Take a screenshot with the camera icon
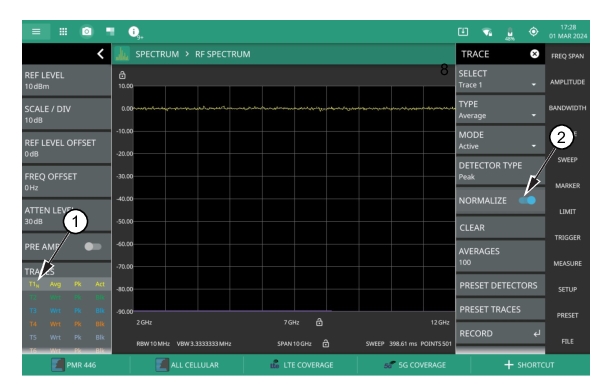The width and height of the screenshot is (614, 385). coord(87,31)
